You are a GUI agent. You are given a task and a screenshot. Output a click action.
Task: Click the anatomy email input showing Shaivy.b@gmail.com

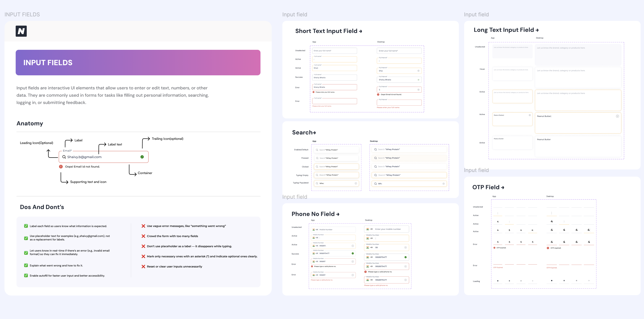click(x=104, y=157)
